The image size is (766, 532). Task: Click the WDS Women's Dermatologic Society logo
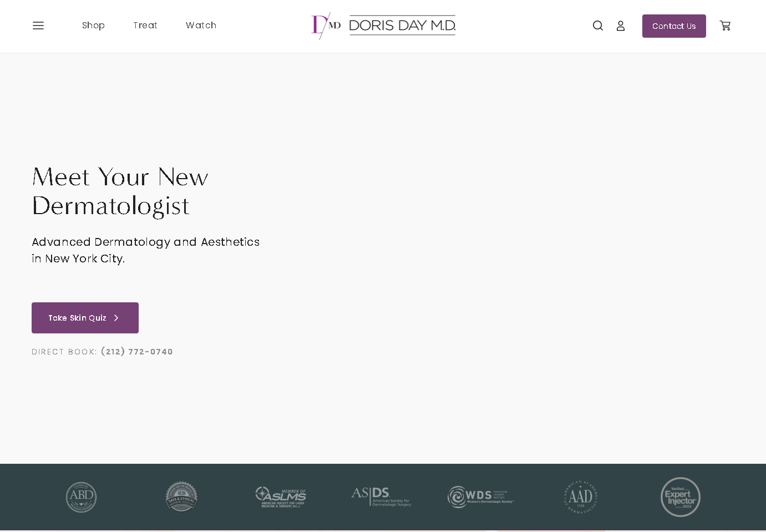(x=481, y=497)
